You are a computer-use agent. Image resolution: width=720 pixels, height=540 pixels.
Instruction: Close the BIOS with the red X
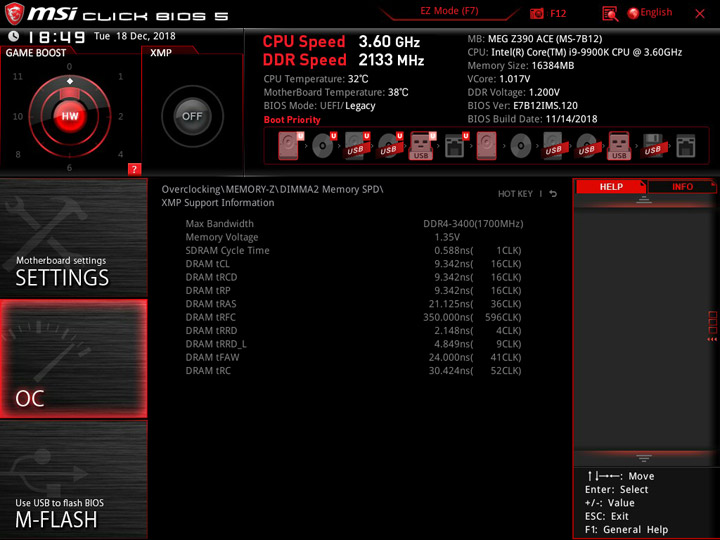click(700, 14)
